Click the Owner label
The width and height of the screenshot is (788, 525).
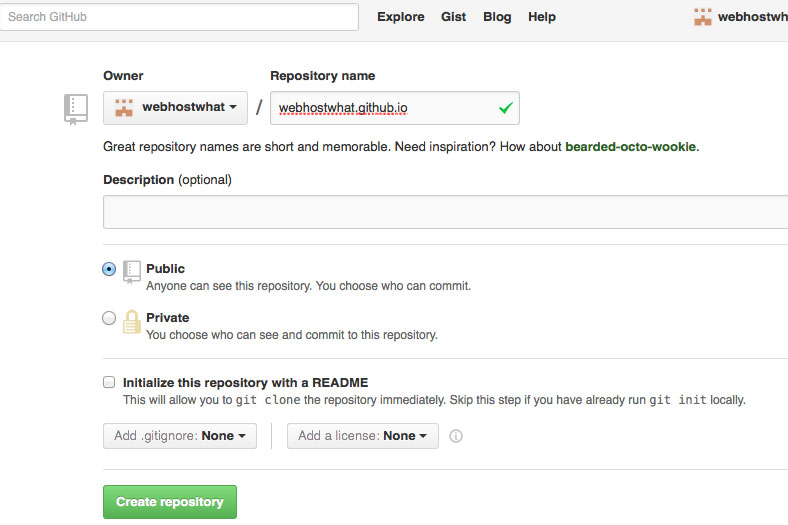pyautogui.click(x=123, y=76)
